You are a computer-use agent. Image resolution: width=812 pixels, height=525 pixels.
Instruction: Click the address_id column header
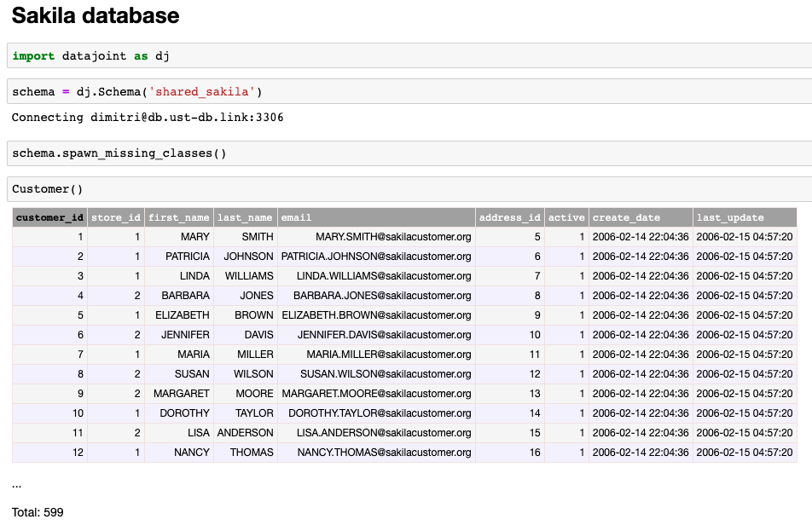[509, 217]
